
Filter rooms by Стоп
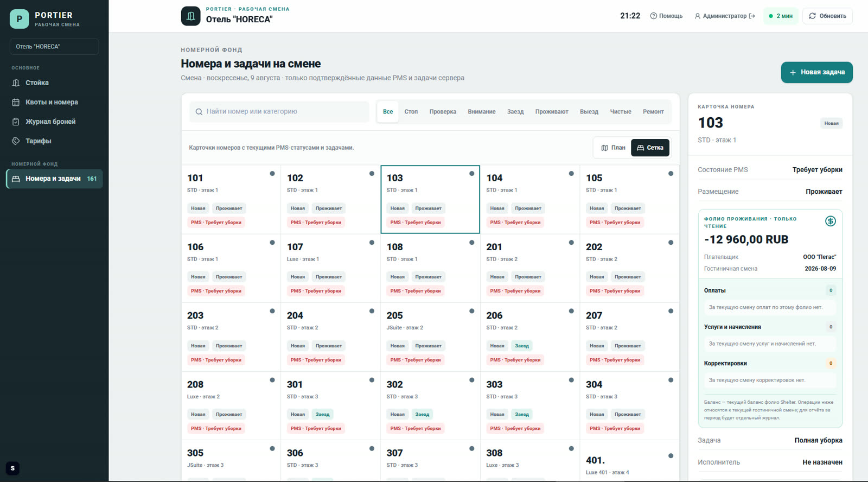pos(411,112)
